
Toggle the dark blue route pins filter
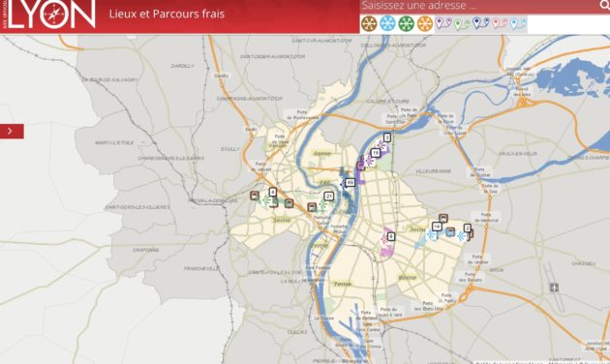(x=480, y=23)
